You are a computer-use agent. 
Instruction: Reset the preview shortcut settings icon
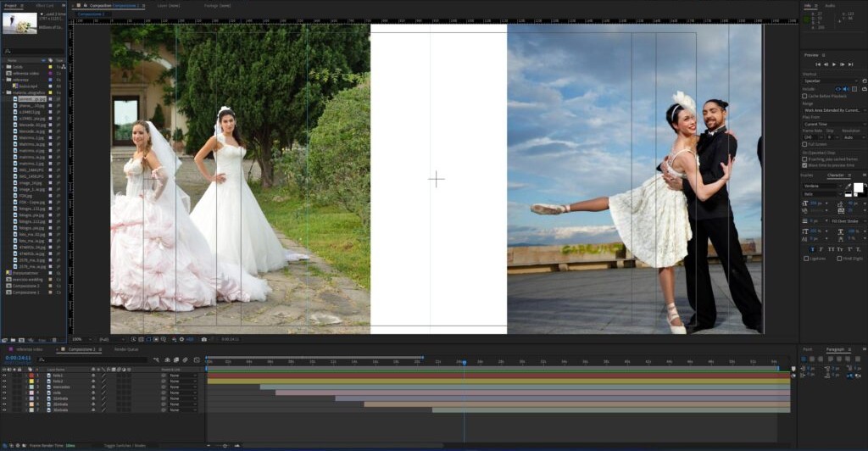(864, 81)
